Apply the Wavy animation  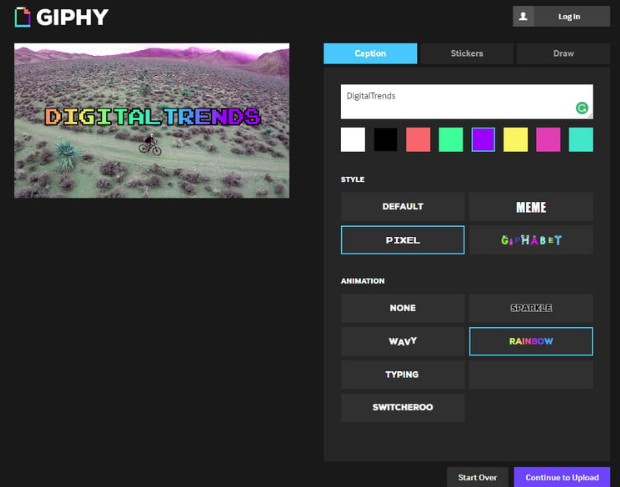pos(403,341)
